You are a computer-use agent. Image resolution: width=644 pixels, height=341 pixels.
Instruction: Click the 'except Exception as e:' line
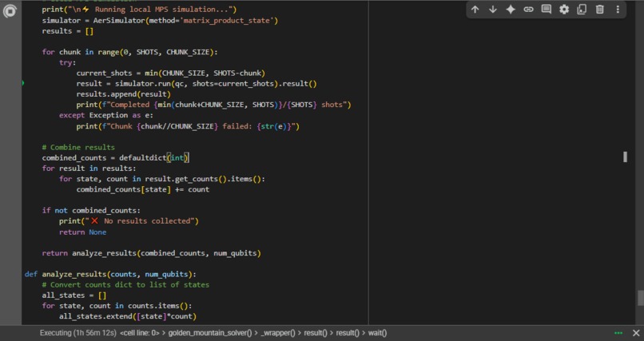click(106, 115)
